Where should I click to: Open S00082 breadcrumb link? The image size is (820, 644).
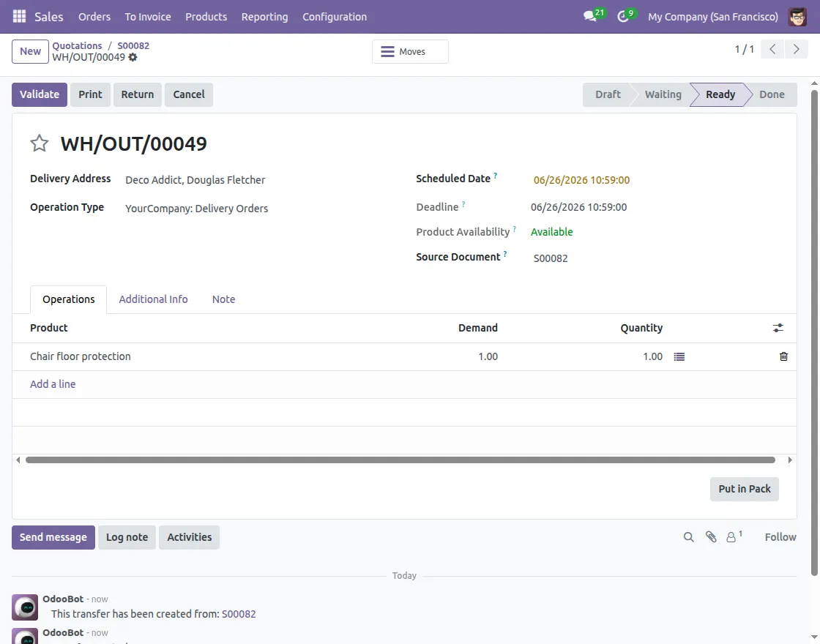coord(133,45)
